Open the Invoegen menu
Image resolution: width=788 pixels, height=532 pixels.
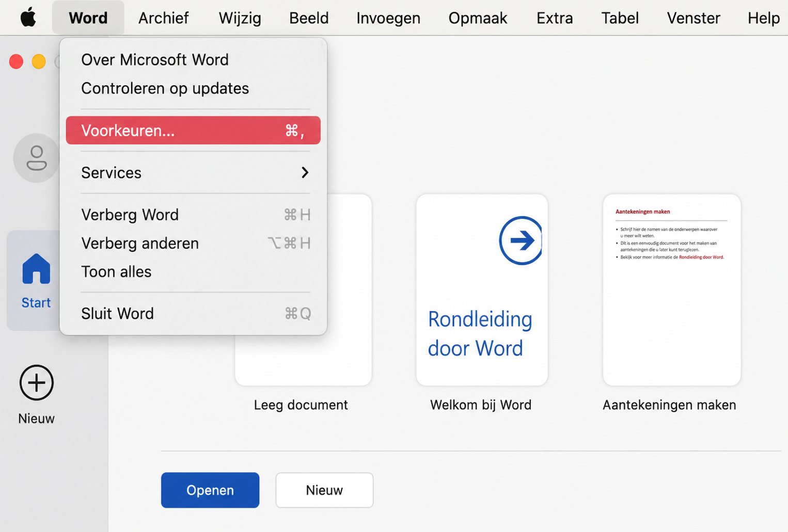pyautogui.click(x=388, y=18)
